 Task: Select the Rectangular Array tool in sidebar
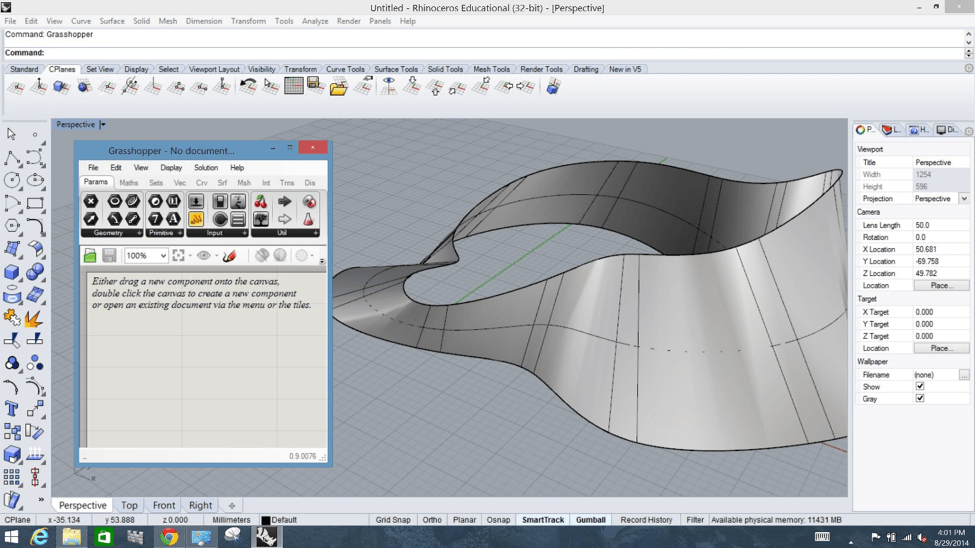click(x=12, y=477)
